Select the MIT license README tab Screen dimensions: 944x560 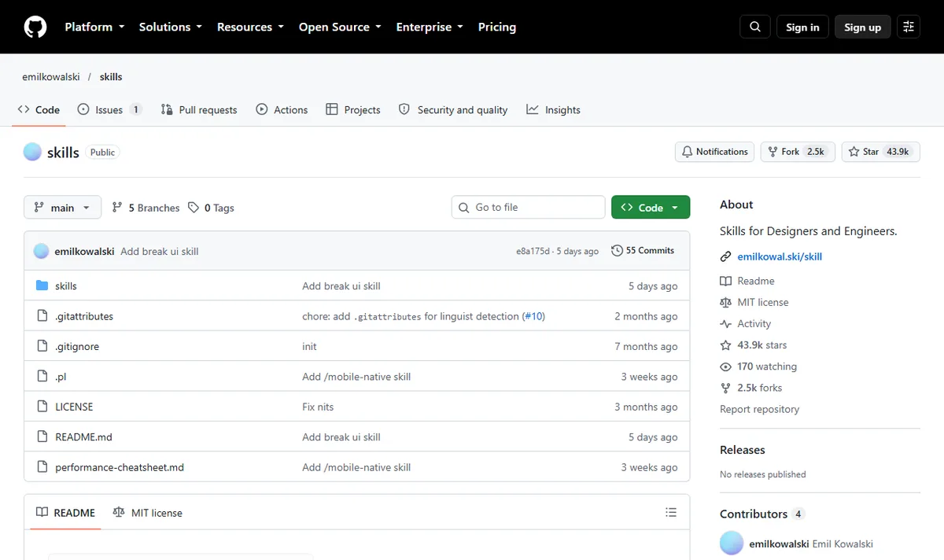point(147,513)
